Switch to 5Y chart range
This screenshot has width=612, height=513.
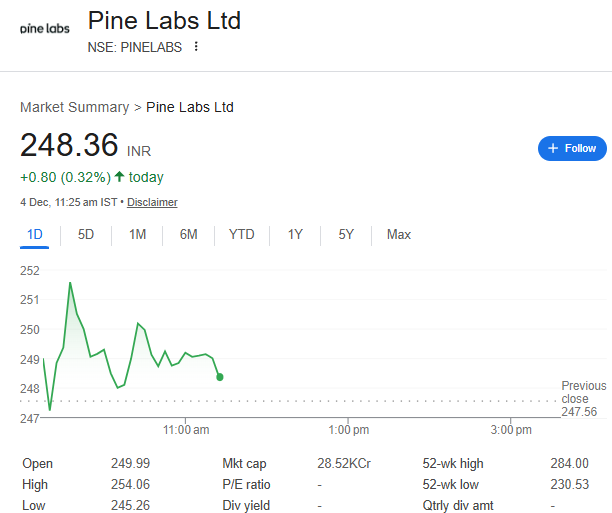346,235
